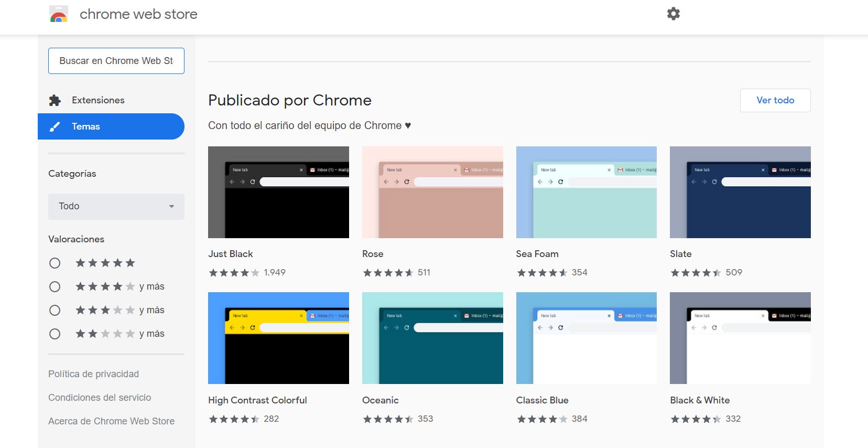Click the star rating of Oceanic
Image resolution: width=868 pixels, height=448 pixels.
(x=388, y=419)
